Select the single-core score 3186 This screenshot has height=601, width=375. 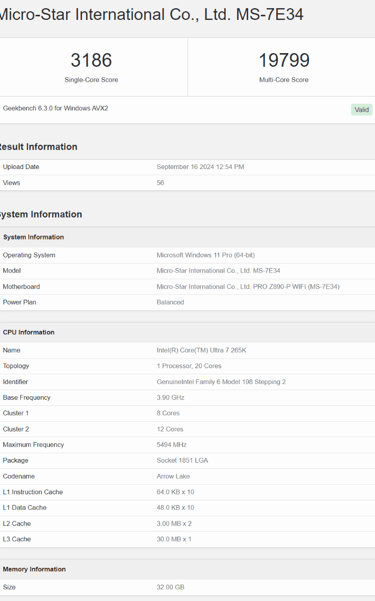pos(91,60)
